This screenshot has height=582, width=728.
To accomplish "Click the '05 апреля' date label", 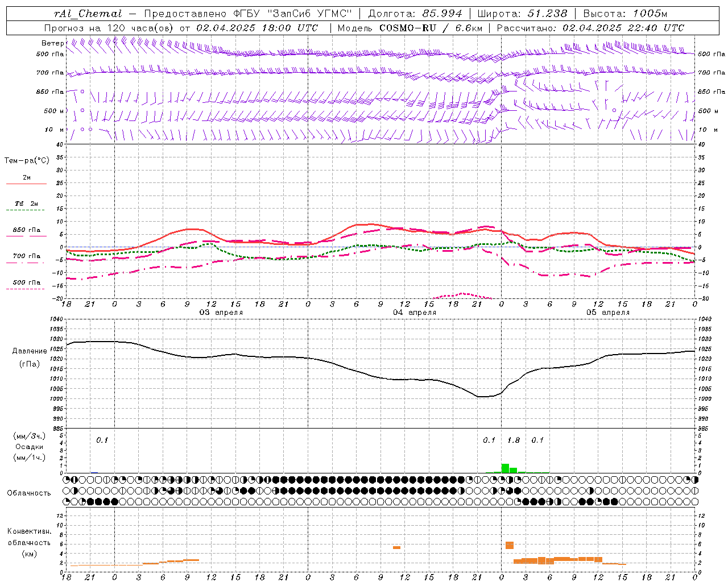I will 608,313.
